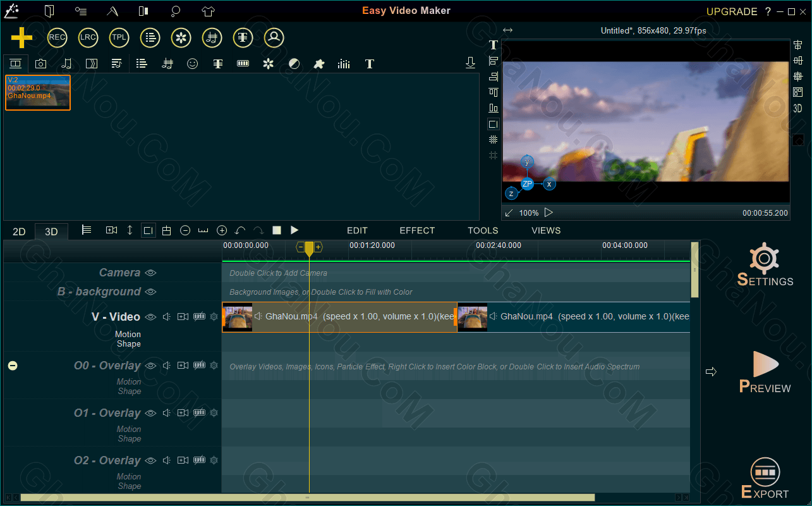Click the round user avatar button
This screenshot has width=812, height=506.
(x=274, y=38)
